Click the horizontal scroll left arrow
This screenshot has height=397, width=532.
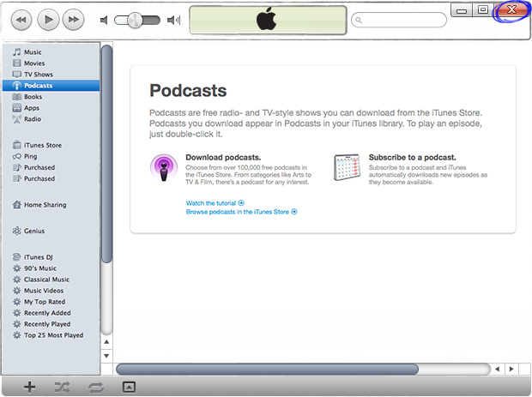click(x=498, y=369)
